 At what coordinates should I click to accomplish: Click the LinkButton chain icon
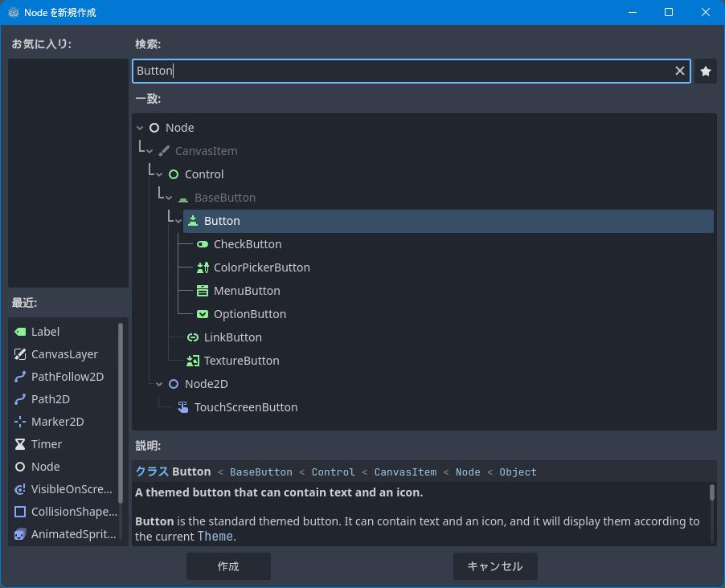[x=193, y=337]
